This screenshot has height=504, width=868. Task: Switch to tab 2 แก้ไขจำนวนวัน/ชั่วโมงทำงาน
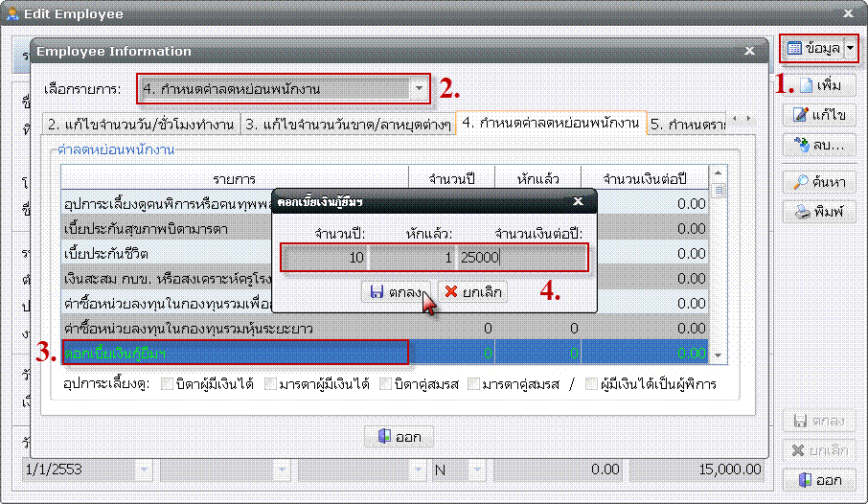pos(140,124)
